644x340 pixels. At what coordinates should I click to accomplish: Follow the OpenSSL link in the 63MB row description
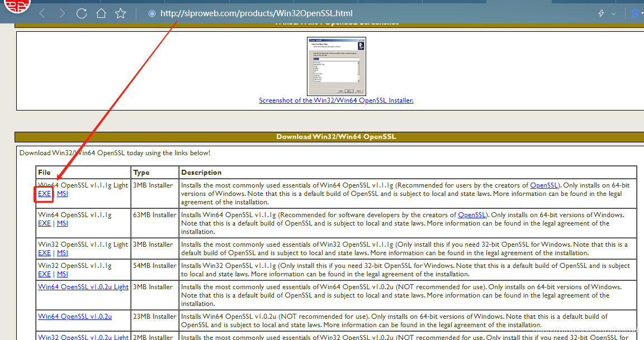472,215
